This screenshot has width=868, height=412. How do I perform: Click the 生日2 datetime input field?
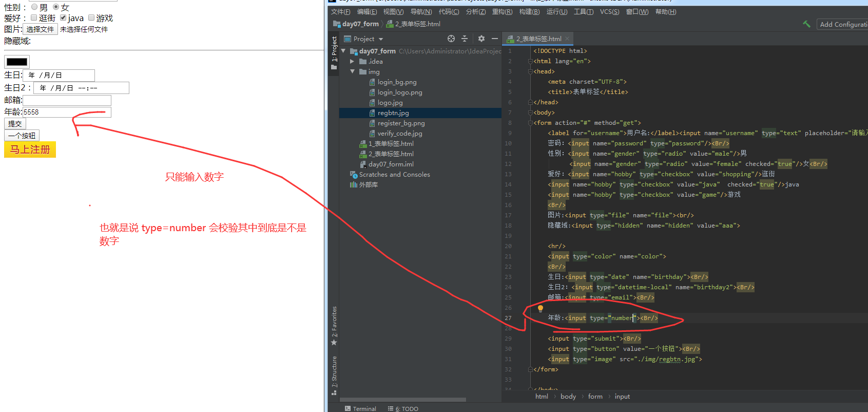coord(81,88)
